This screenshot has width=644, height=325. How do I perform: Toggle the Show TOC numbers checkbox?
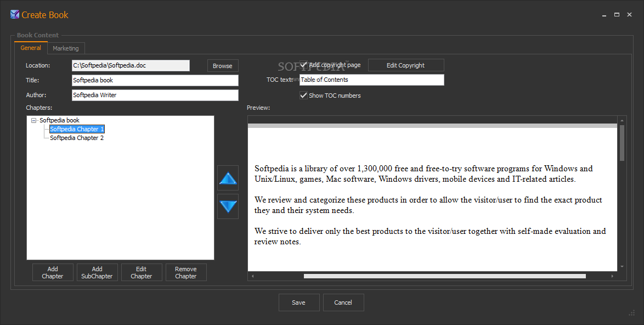(x=303, y=96)
